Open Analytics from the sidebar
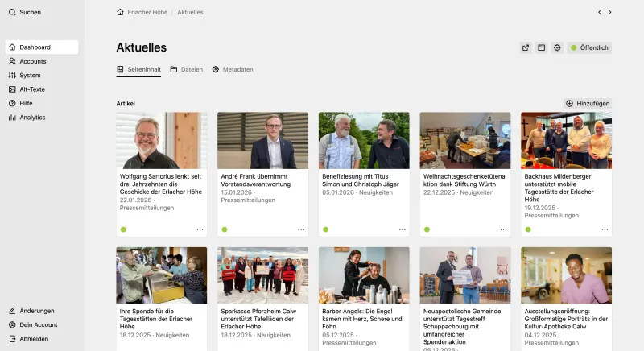The width and height of the screenshot is (644, 351). pos(27,117)
